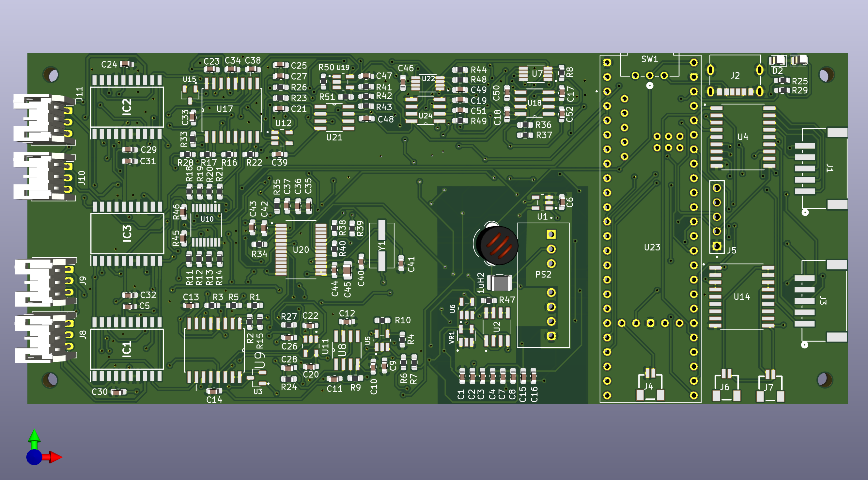Click the R29 resistor label
The width and height of the screenshot is (868, 480).
pos(799,90)
